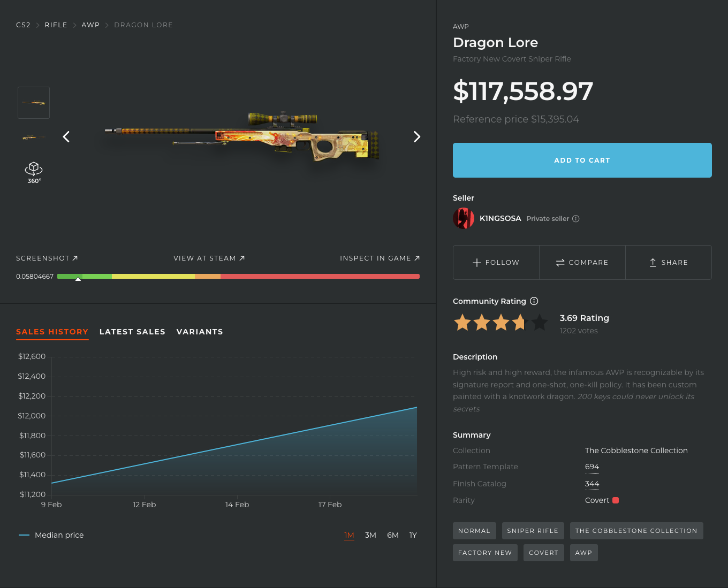728x588 pixels.
Task: Go to AWP breadcrumb
Action: pos(90,25)
